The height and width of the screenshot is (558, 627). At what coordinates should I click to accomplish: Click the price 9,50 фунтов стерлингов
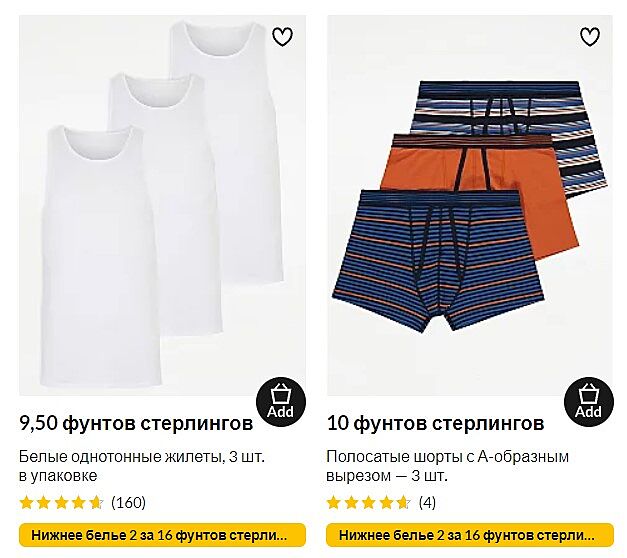click(x=136, y=423)
